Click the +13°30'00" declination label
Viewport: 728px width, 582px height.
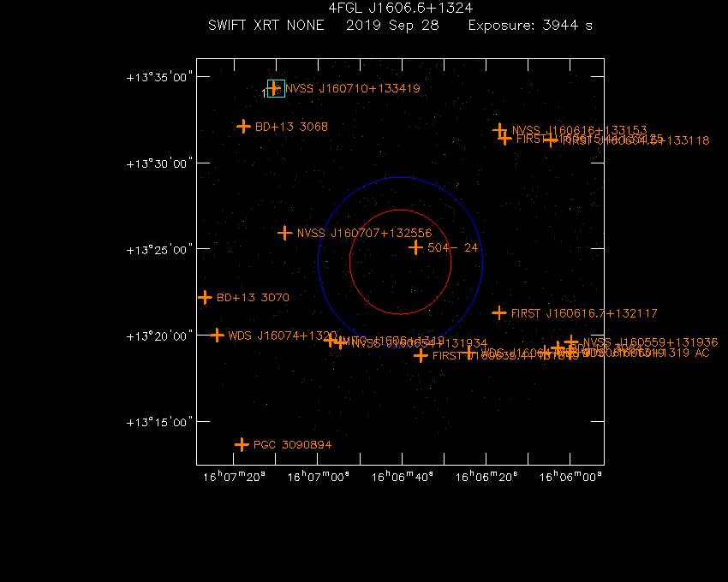(x=159, y=163)
